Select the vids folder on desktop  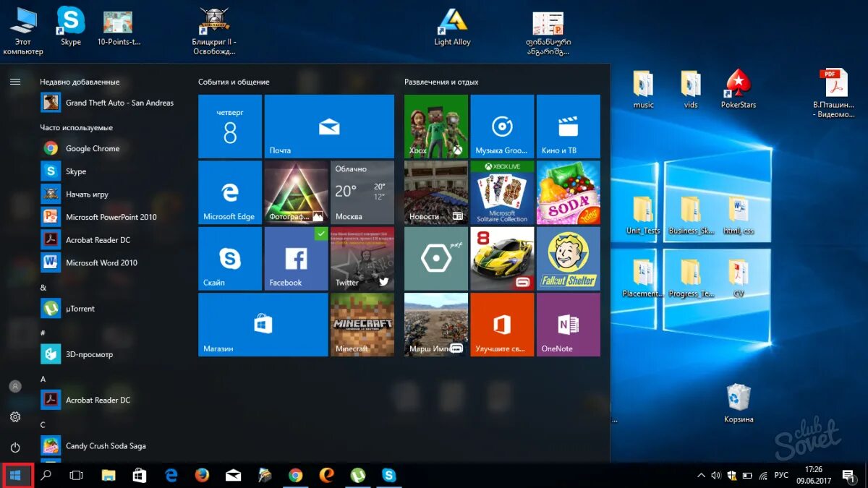pos(691,89)
